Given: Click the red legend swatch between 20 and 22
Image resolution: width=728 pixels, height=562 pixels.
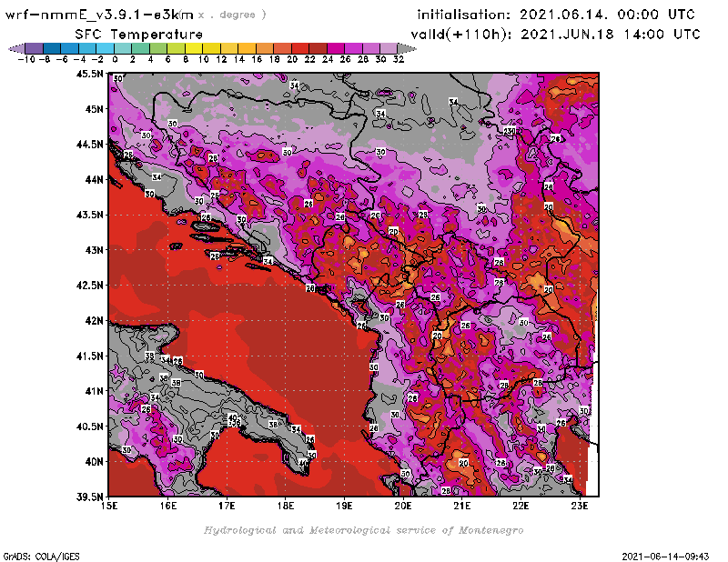Looking at the screenshot, I should pos(300,48).
